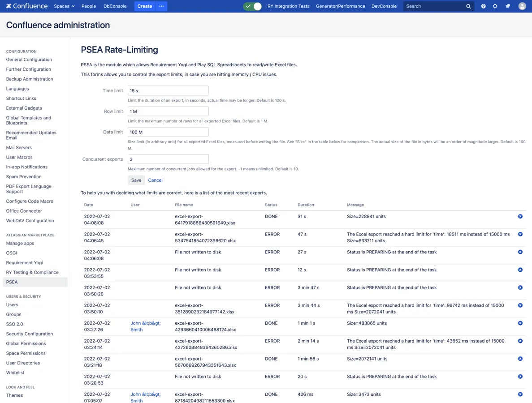Open the settings gear icon

click(x=495, y=6)
